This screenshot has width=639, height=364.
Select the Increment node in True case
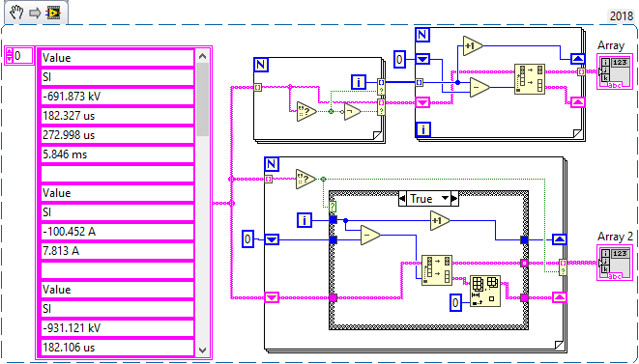point(440,221)
